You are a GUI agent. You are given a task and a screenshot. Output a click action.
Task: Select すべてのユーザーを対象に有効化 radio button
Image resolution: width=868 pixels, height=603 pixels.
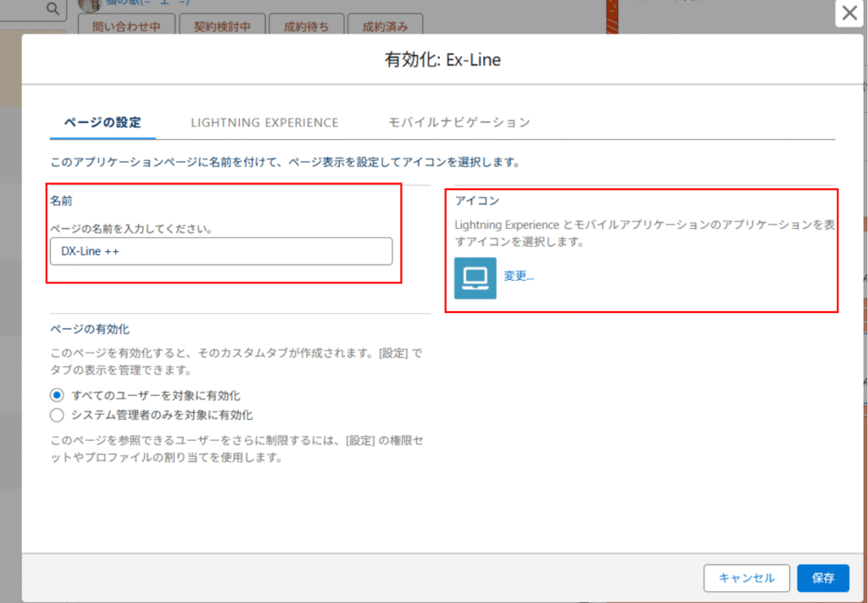(x=57, y=395)
